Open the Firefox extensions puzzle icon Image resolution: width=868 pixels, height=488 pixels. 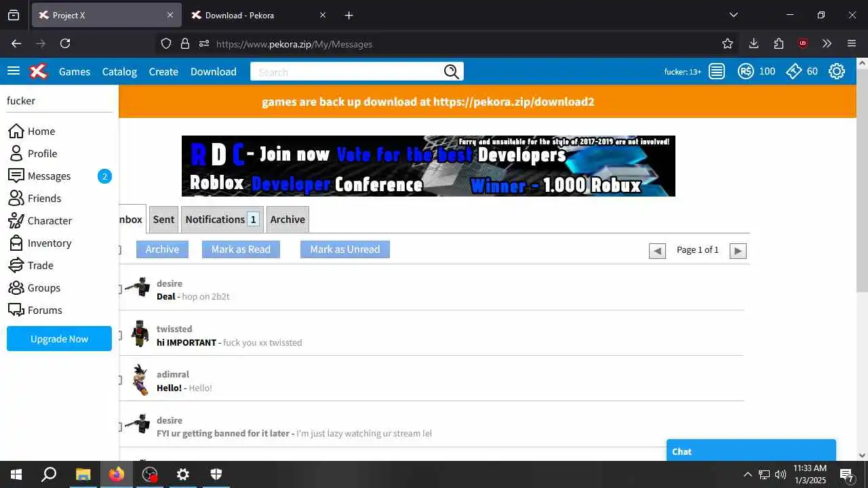pos(778,43)
